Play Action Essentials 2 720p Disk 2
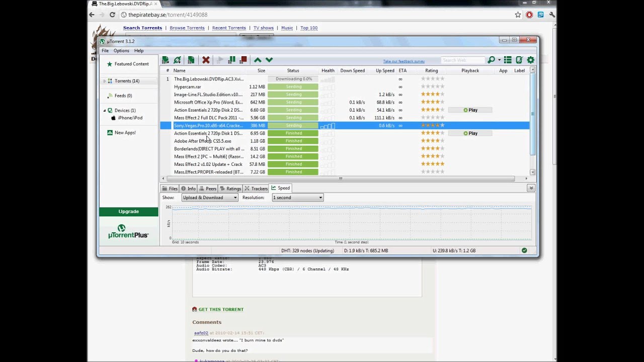 (470, 110)
